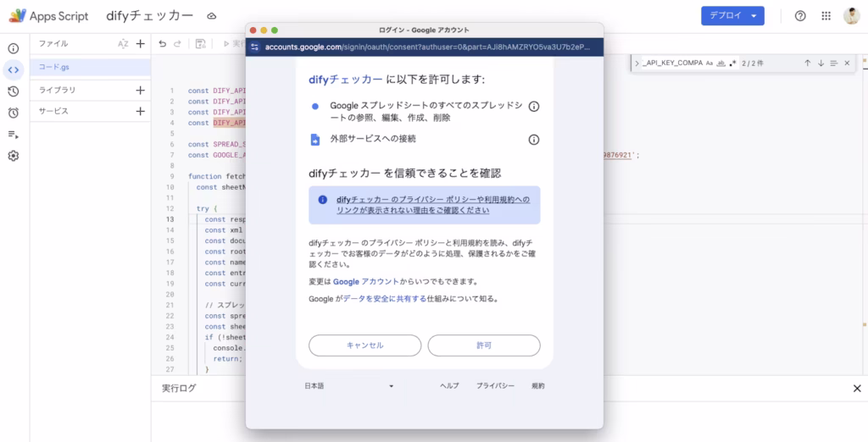This screenshot has width=868, height=442.
Task: Click info icon beside external service permission
Action: coord(534,140)
